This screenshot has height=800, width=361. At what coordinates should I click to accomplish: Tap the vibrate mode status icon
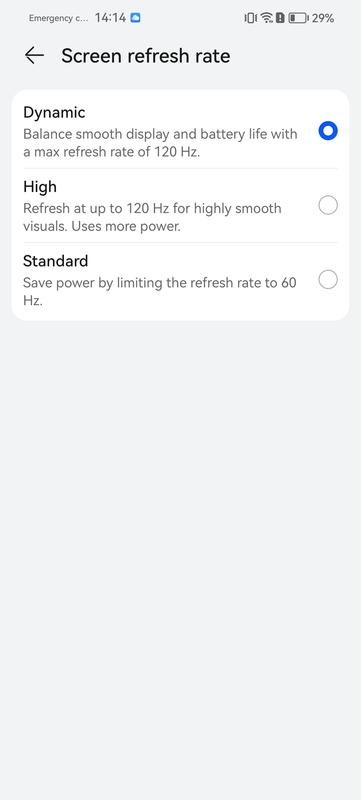[x=250, y=18]
